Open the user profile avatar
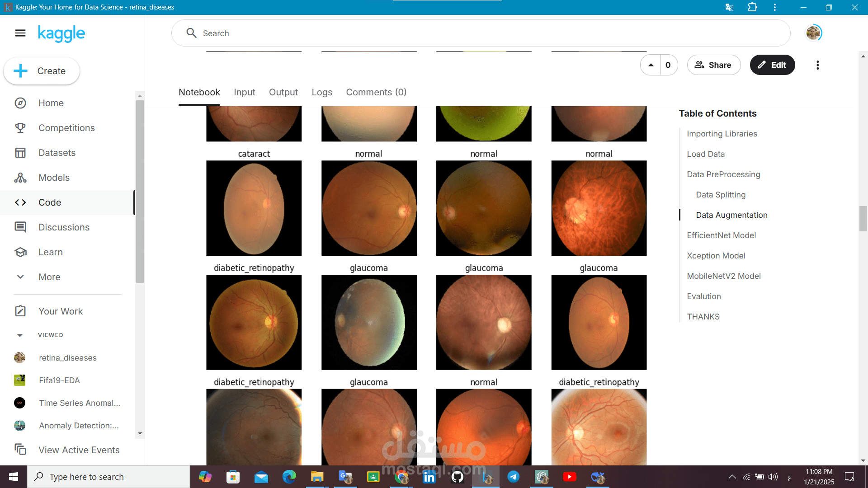Image resolution: width=868 pixels, height=488 pixels. pyautogui.click(x=814, y=33)
